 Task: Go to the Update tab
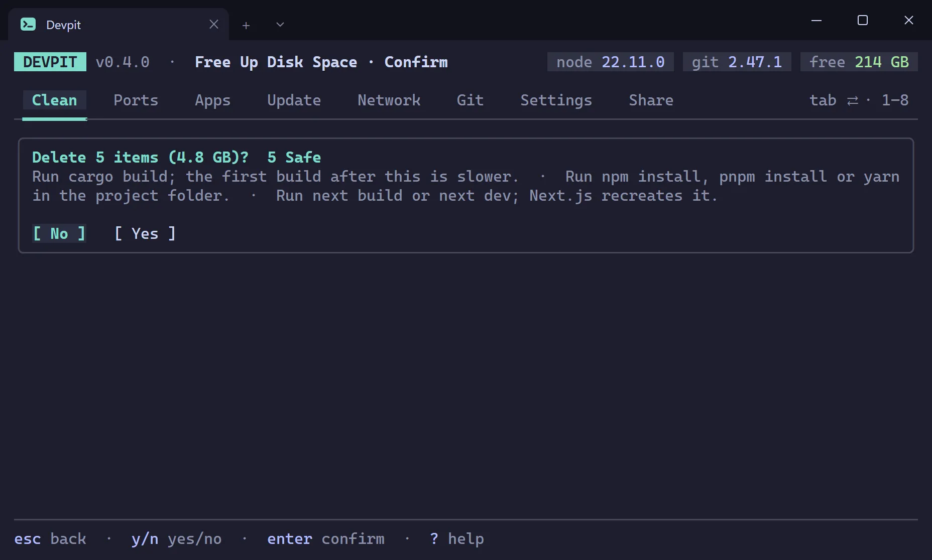click(294, 100)
